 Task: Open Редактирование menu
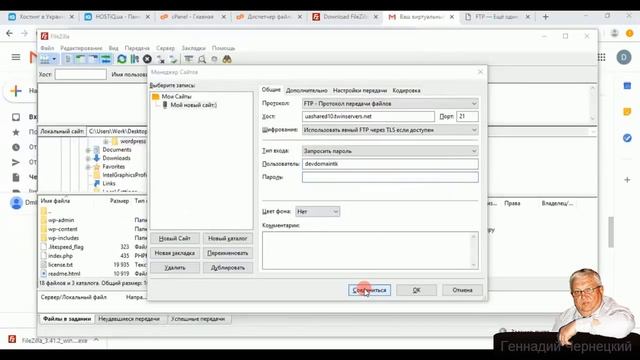[81, 48]
